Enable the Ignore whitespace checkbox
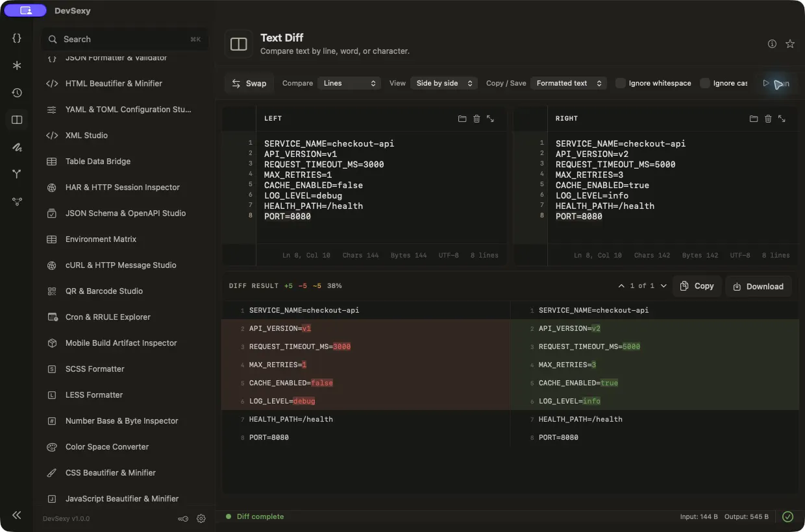The width and height of the screenshot is (805, 532). coord(621,83)
